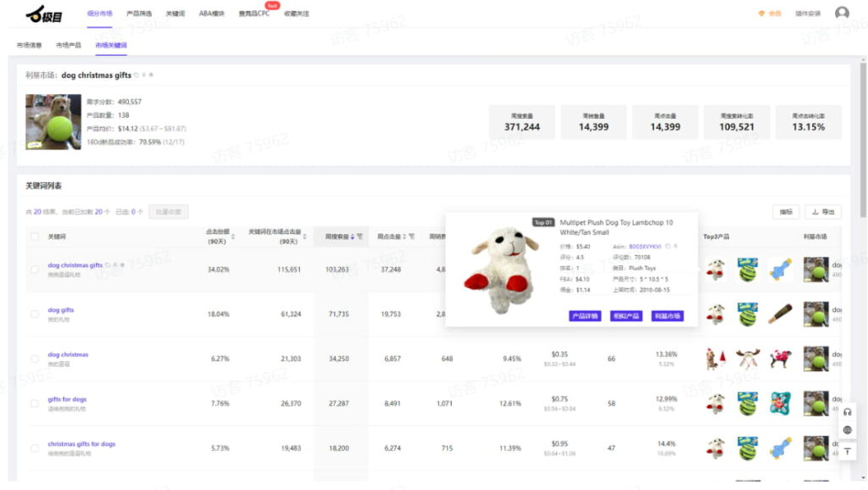Viewport: 868px width, 490px height.
Task: Check the box for 'dog gifts' row
Action: coord(35,314)
